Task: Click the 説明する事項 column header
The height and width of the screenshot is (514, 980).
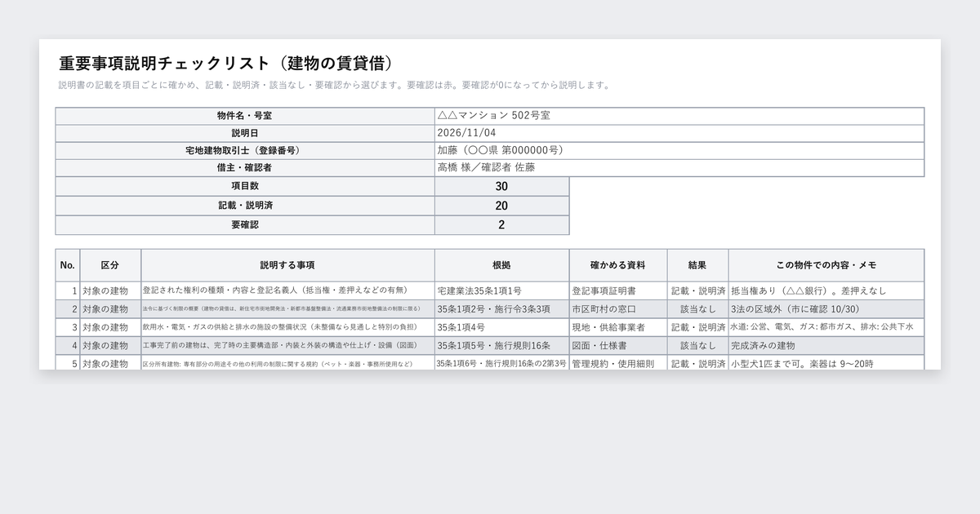Action: tap(287, 265)
